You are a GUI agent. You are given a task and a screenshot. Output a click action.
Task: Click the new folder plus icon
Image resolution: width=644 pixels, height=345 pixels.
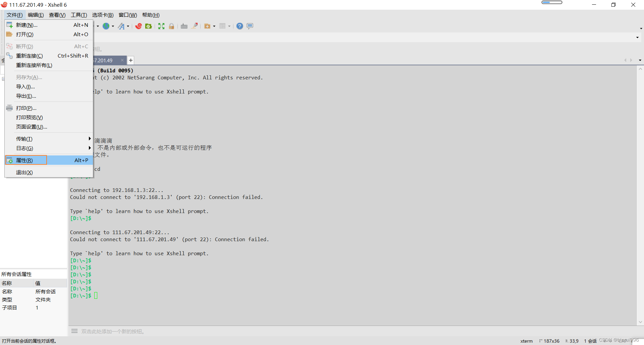(207, 26)
